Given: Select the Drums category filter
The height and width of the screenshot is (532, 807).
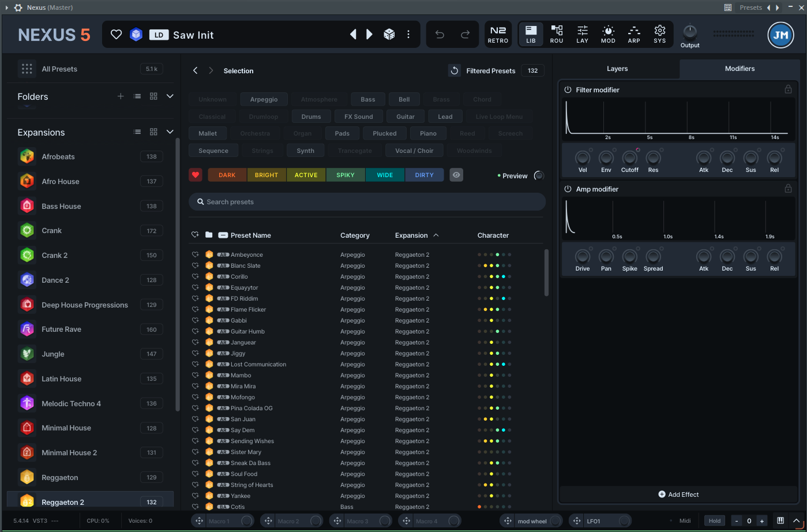Looking at the screenshot, I should [311, 117].
